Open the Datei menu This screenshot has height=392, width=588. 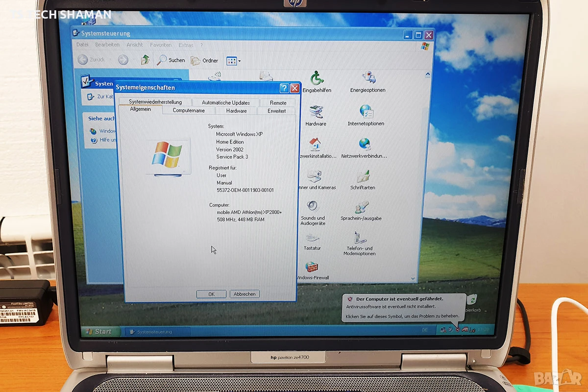(82, 45)
